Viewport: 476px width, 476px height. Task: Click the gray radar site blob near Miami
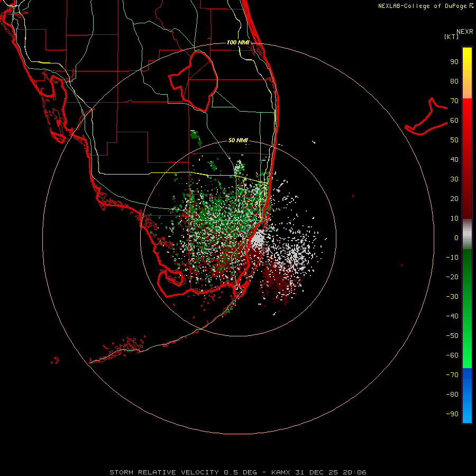[258, 239]
